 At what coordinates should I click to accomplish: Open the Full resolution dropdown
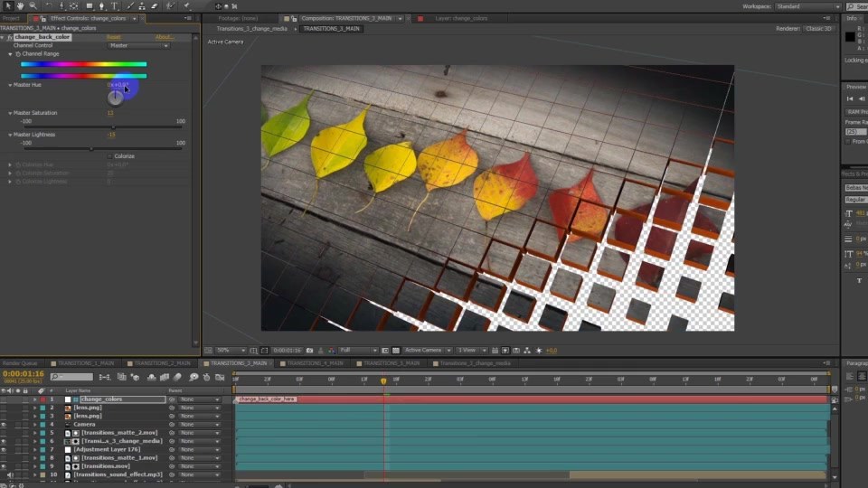[x=358, y=351]
